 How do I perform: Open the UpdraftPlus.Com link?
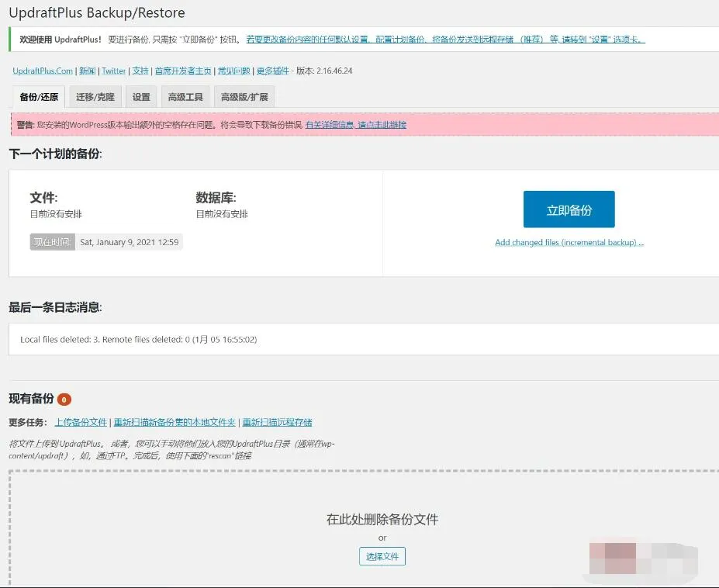tap(43, 71)
